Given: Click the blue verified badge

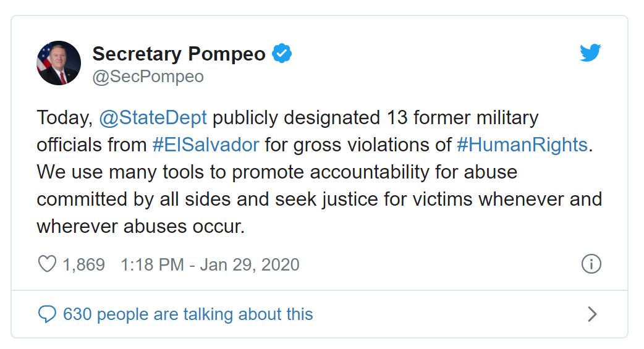Looking at the screenshot, I should [282, 54].
